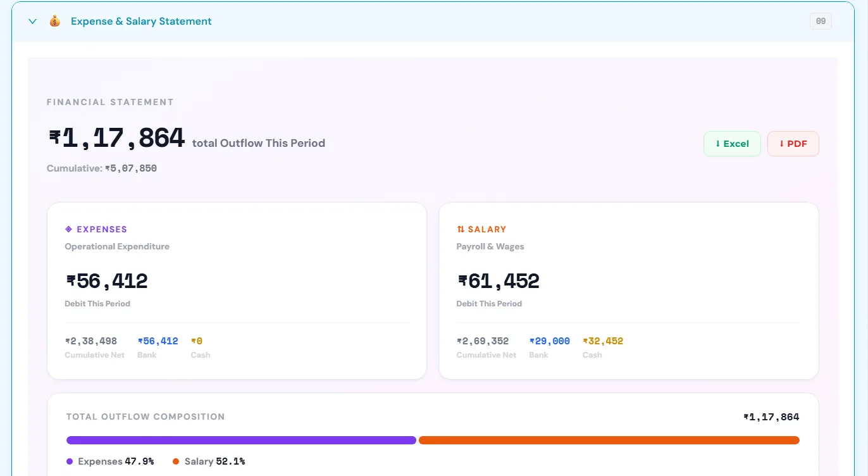Open the Expense & Salary Statement title
The width and height of the screenshot is (868, 476).
(x=141, y=22)
